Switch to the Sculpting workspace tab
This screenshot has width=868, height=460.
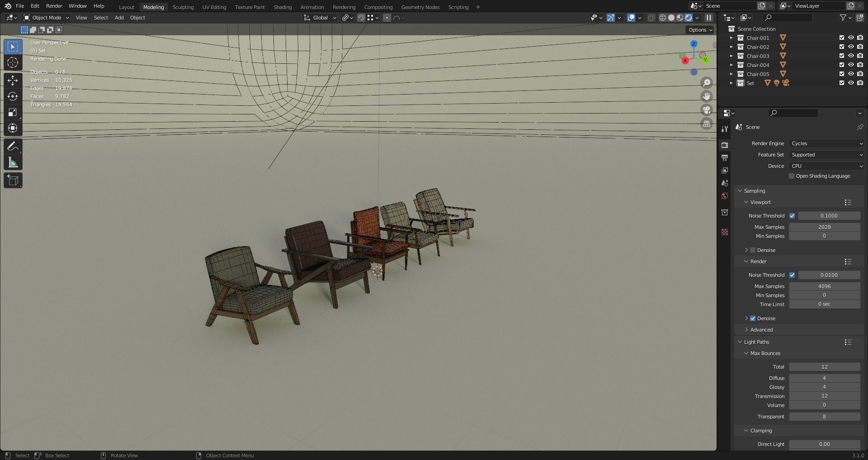183,7
